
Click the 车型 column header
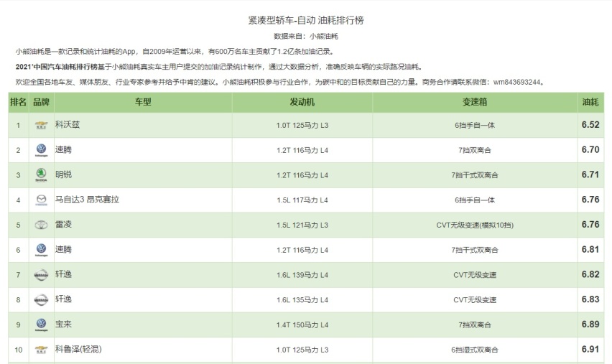pyautogui.click(x=143, y=102)
